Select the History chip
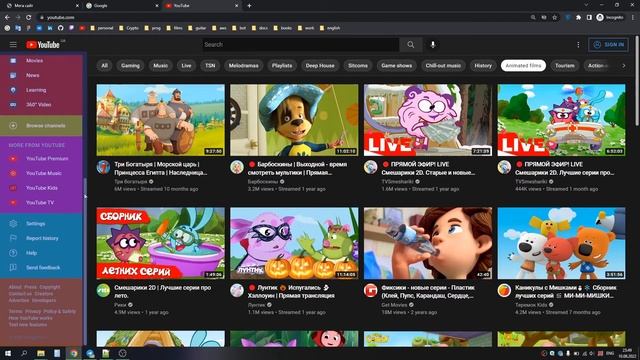 (483, 65)
